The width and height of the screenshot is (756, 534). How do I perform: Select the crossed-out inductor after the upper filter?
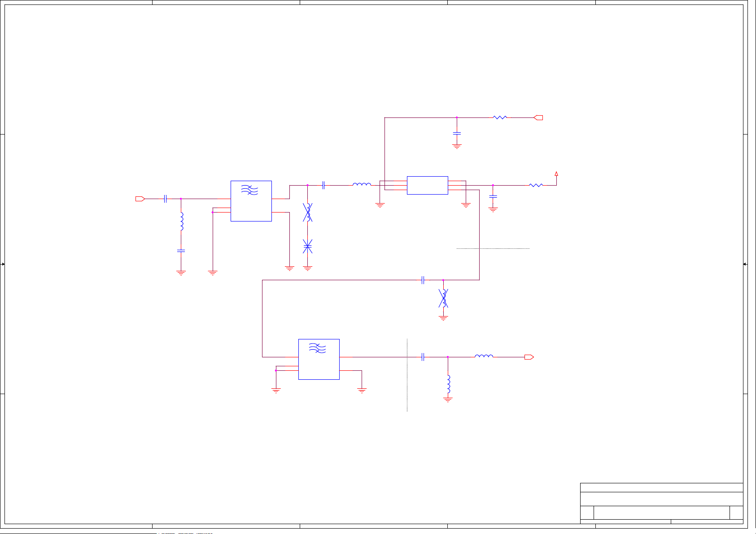(x=307, y=212)
